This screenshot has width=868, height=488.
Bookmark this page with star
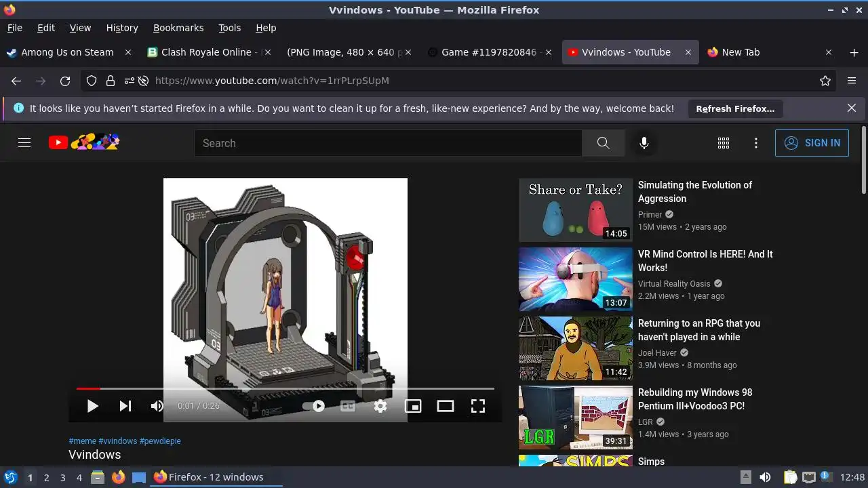coord(825,81)
